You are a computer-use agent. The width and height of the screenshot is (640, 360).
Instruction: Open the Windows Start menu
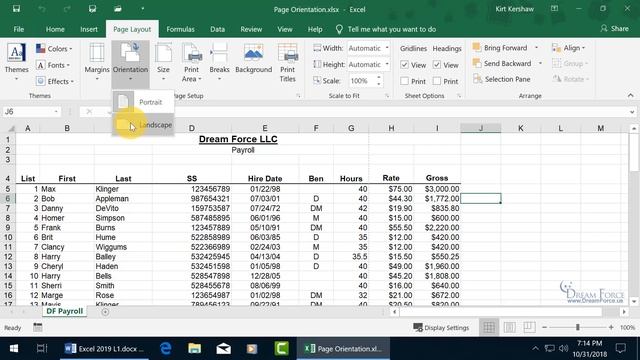coord(13,349)
